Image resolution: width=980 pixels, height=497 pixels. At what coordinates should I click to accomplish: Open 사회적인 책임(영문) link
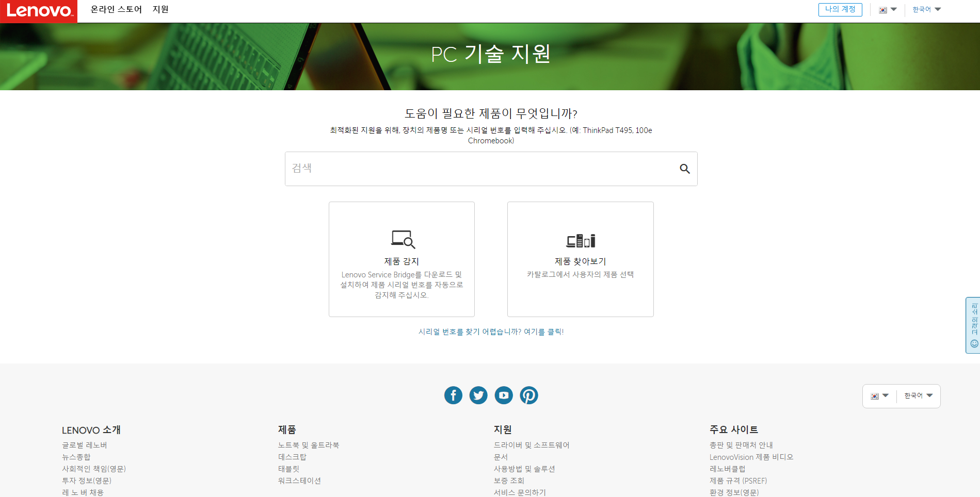94,469
